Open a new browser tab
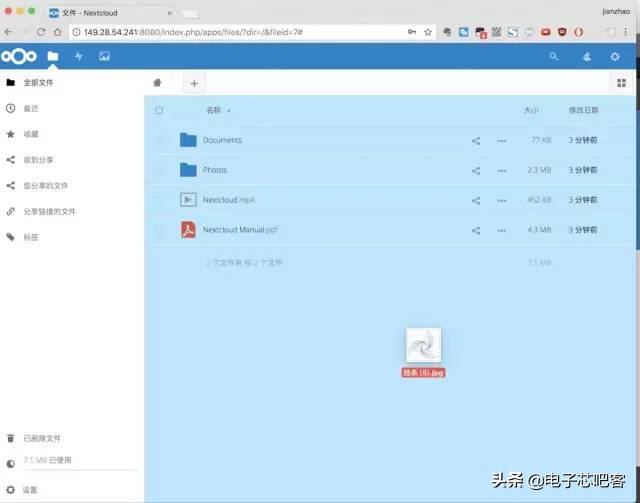This screenshot has width=640, height=503. [190, 14]
